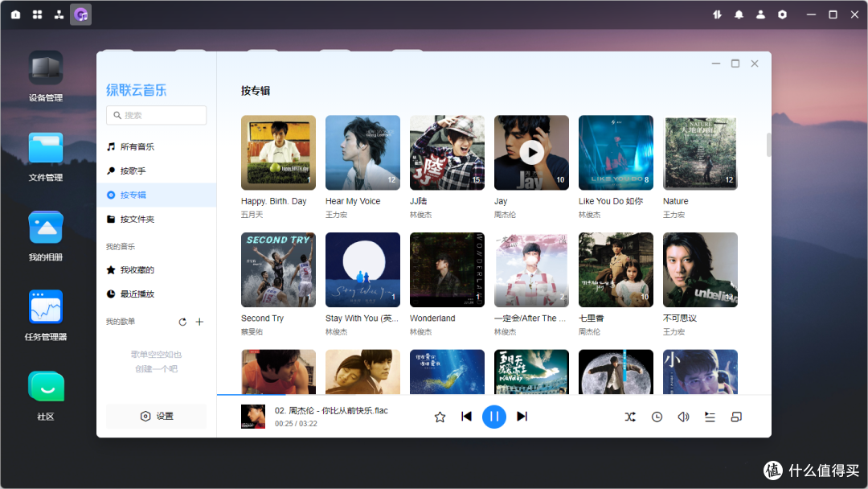868x489 pixels.
Task: Select 按文件夹 in sidebar
Action: click(156, 220)
